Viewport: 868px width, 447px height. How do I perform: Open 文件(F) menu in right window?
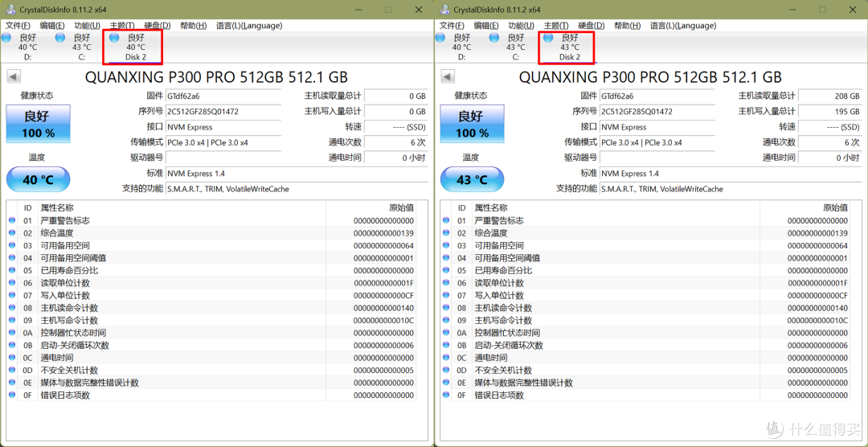point(451,26)
